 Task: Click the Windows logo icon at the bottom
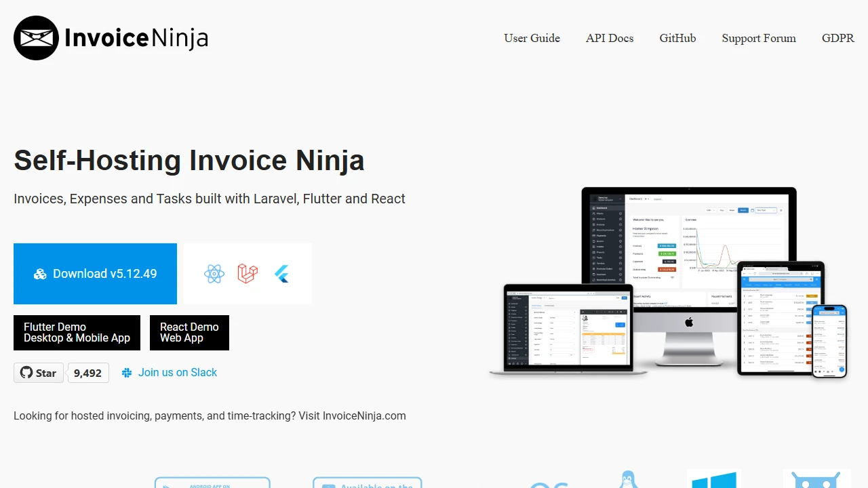pos(713,483)
